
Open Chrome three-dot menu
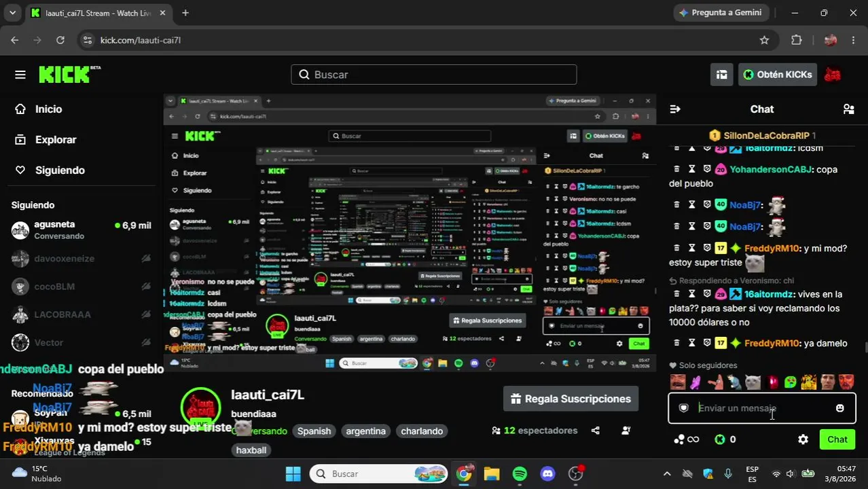[x=853, y=40]
